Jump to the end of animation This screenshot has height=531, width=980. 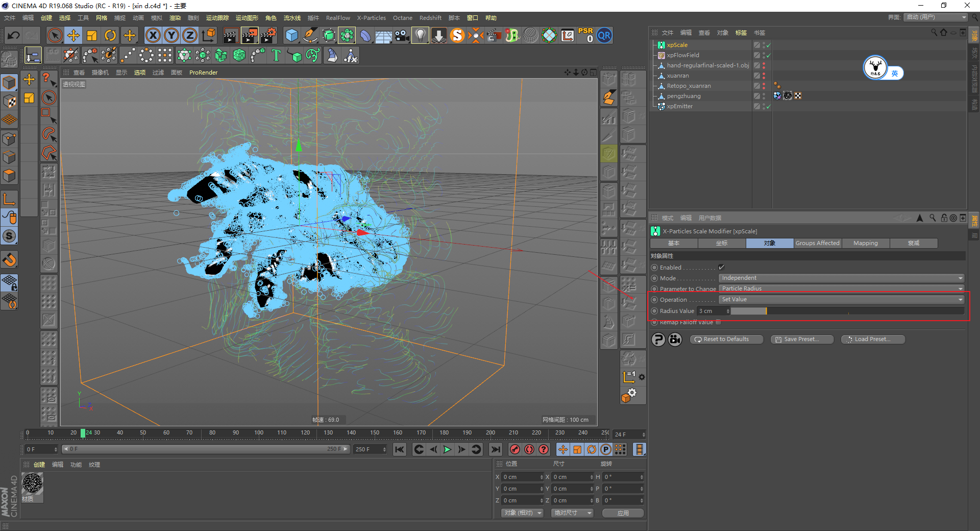[495, 449]
